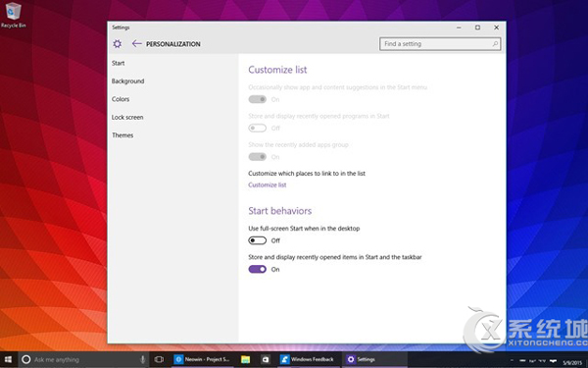
Task: Click the Cortana circle icon on the taskbar
Action: [x=25, y=359]
